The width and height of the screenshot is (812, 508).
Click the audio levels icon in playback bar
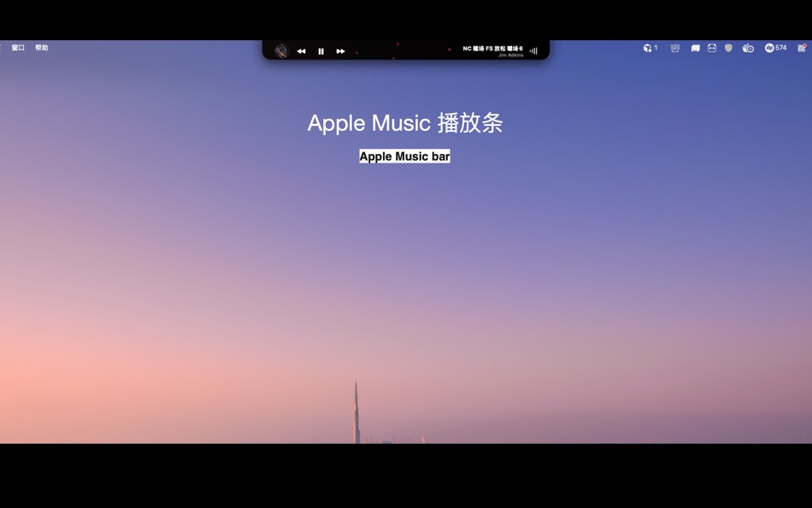pyautogui.click(x=533, y=50)
